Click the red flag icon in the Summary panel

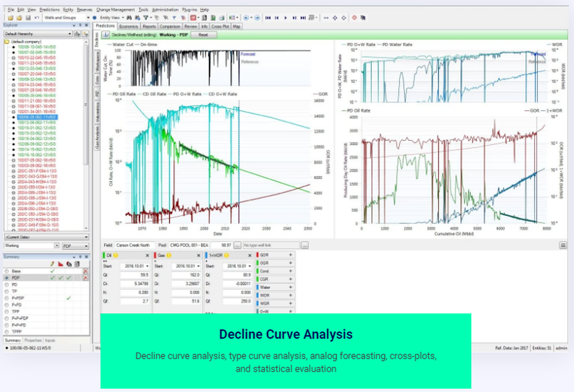point(60,263)
